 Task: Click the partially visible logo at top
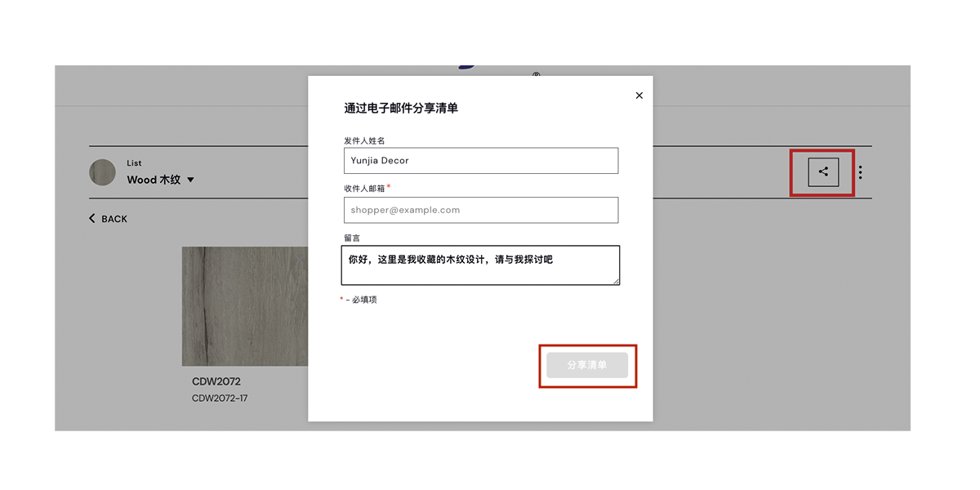click(468, 67)
